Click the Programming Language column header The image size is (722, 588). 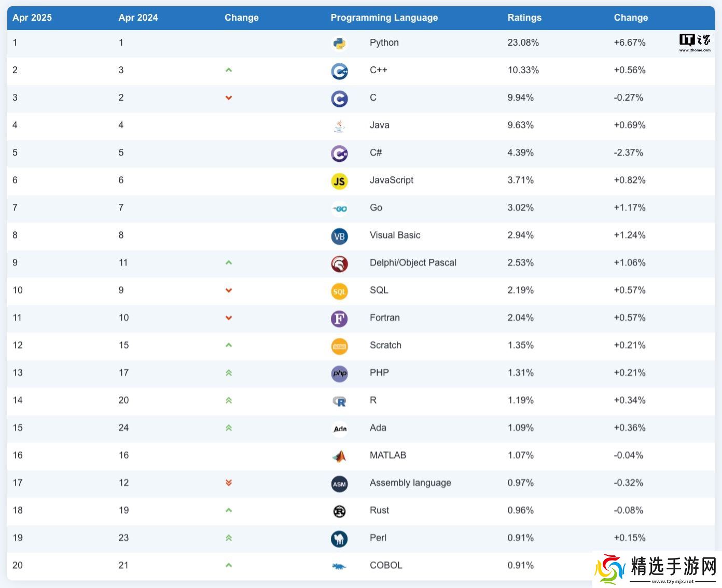click(x=384, y=18)
